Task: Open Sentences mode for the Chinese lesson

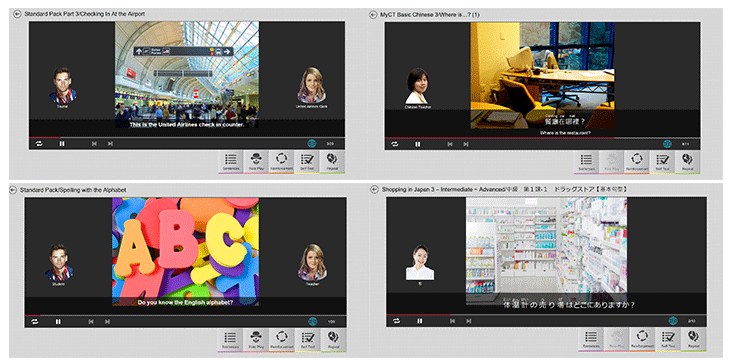Action: point(586,162)
